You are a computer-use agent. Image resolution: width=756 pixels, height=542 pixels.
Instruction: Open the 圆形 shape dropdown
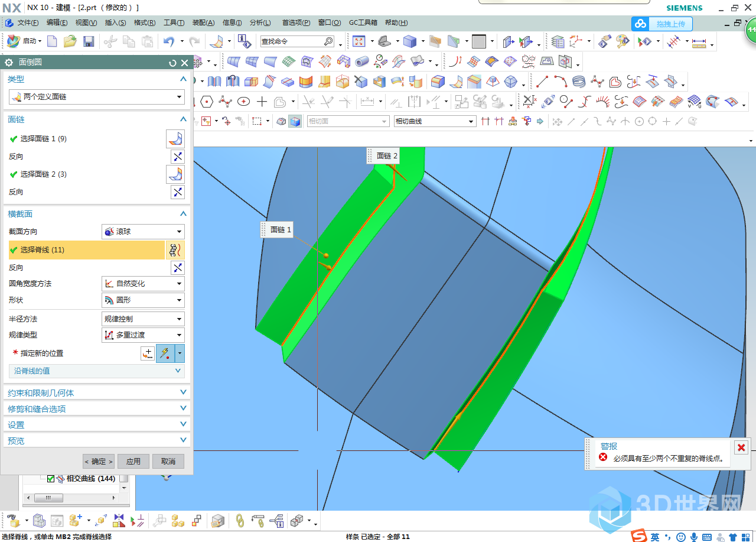click(143, 300)
